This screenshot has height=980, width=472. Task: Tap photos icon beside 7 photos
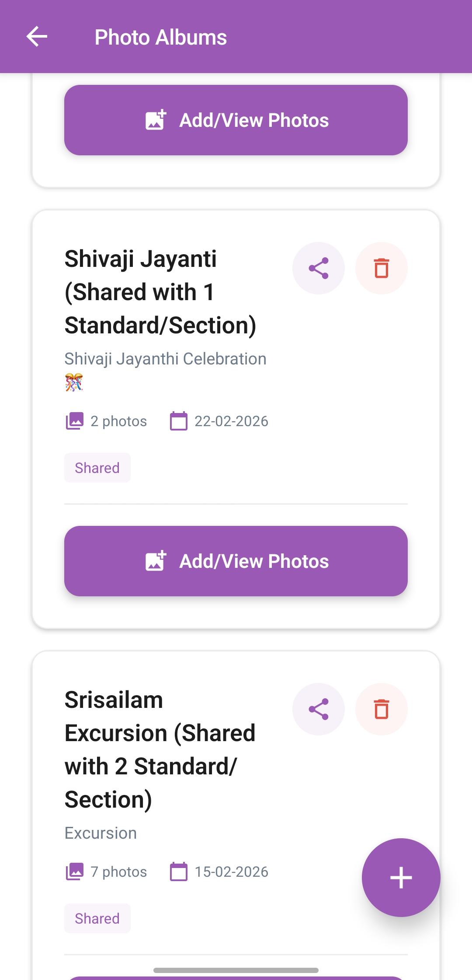coord(74,871)
